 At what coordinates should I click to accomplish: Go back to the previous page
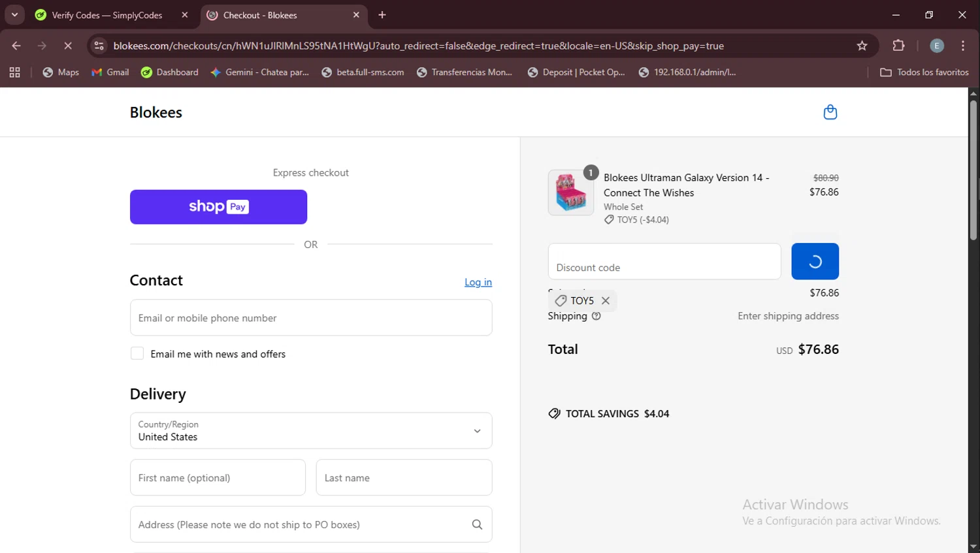coord(16,46)
